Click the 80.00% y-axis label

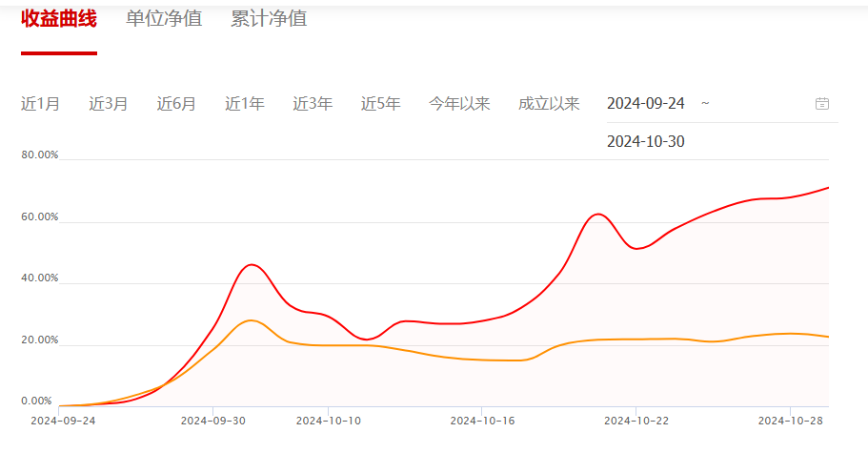click(40, 154)
